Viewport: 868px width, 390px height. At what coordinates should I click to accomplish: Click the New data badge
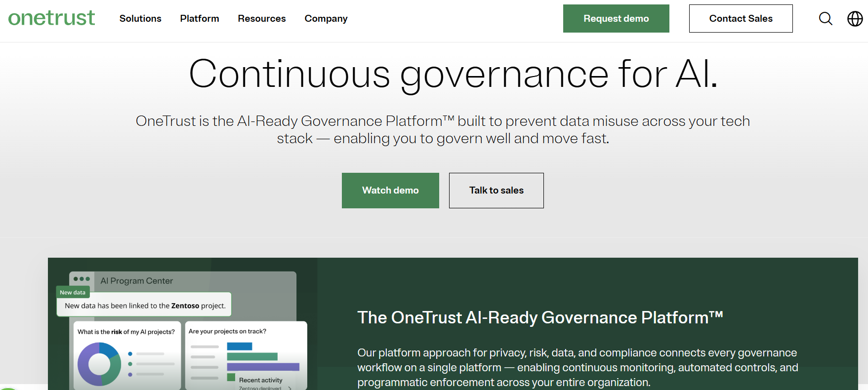[x=73, y=292]
